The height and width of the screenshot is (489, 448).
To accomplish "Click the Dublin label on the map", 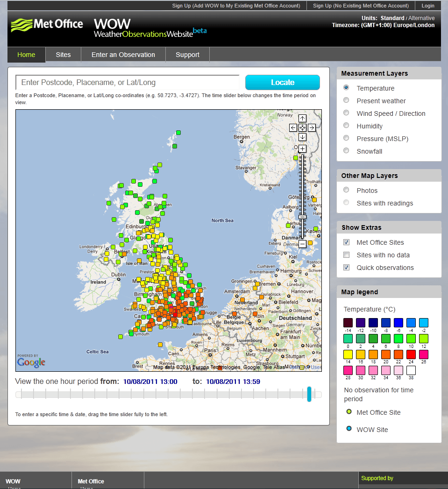I will tap(119, 275).
